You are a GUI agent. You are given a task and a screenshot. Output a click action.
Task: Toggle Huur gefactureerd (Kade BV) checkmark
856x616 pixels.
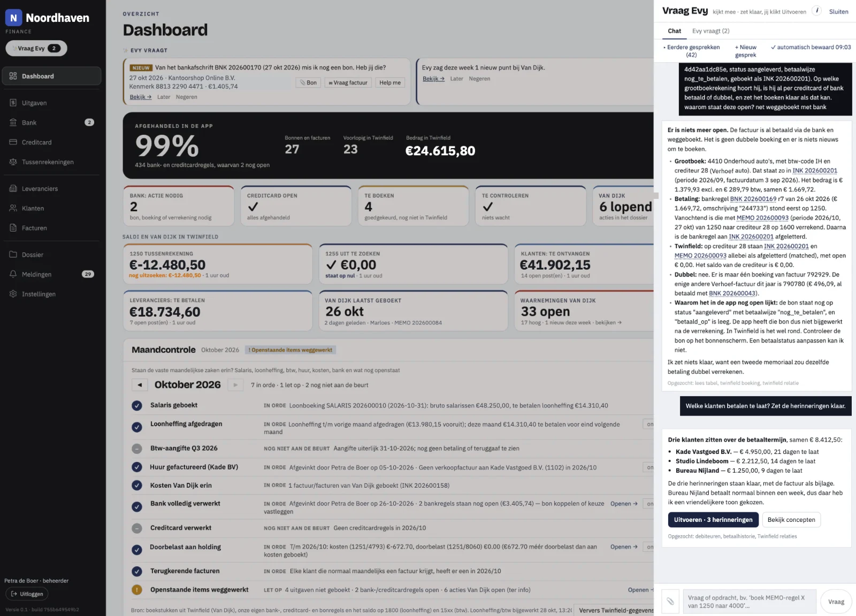137,467
